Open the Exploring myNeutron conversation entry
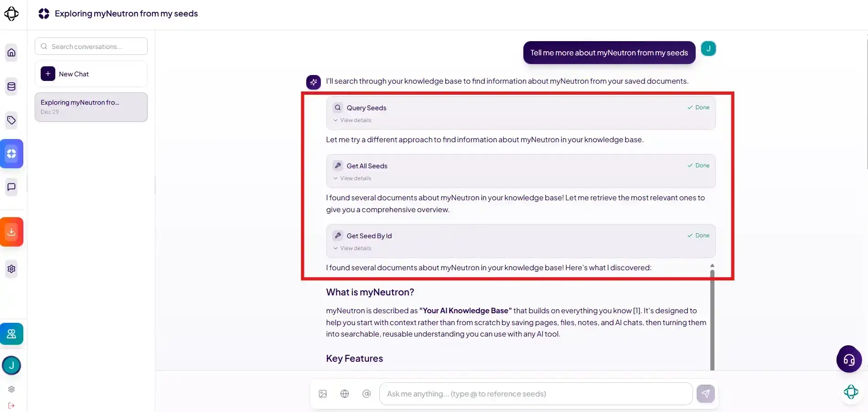This screenshot has height=412, width=868. tap(91, 107)
